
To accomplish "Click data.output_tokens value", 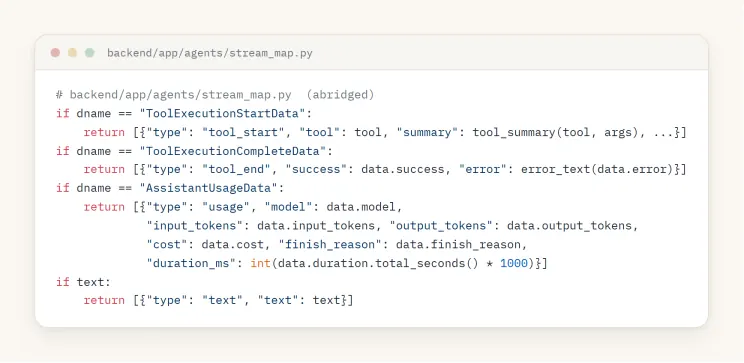I will [569, 226].
